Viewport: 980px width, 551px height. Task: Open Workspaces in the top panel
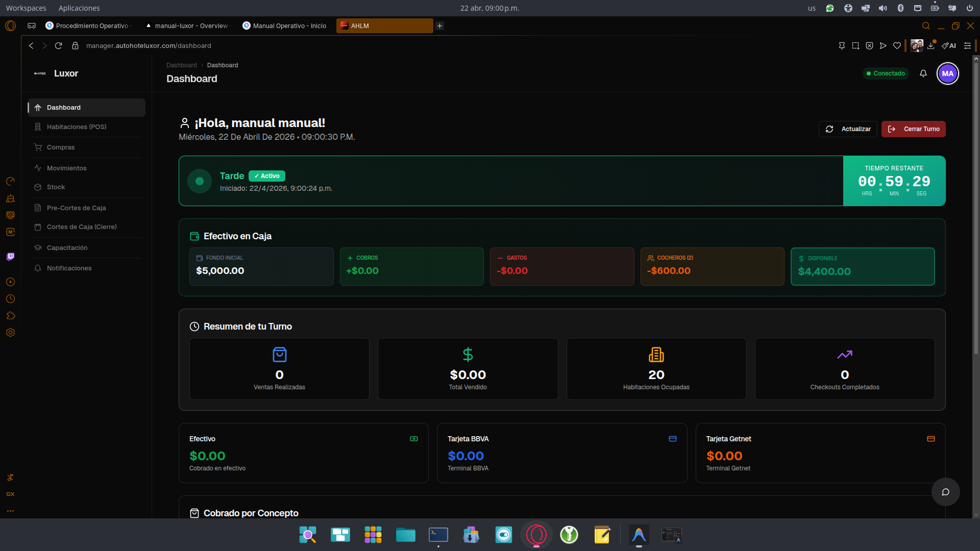[x=26, y=8]
